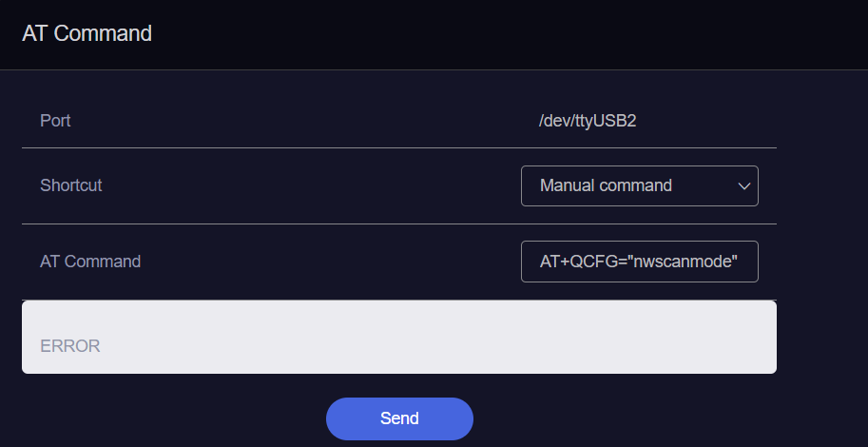Click empty space in the Port row

pos(304,121)
